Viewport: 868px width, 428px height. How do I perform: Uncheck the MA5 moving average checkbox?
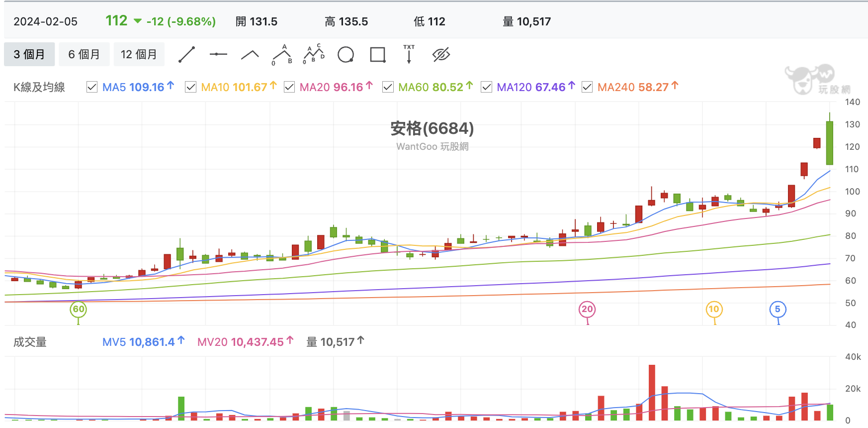click(x=92, y=87)
